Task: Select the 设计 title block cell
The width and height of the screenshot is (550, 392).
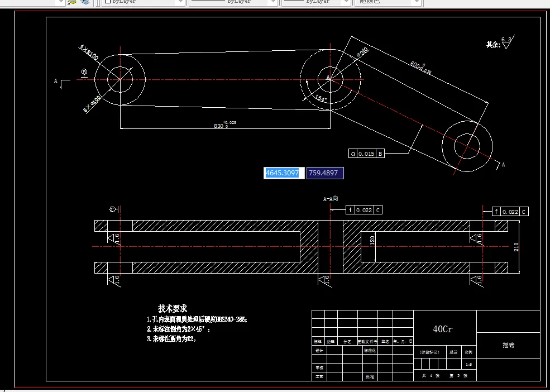Action: tap(319, 351)
